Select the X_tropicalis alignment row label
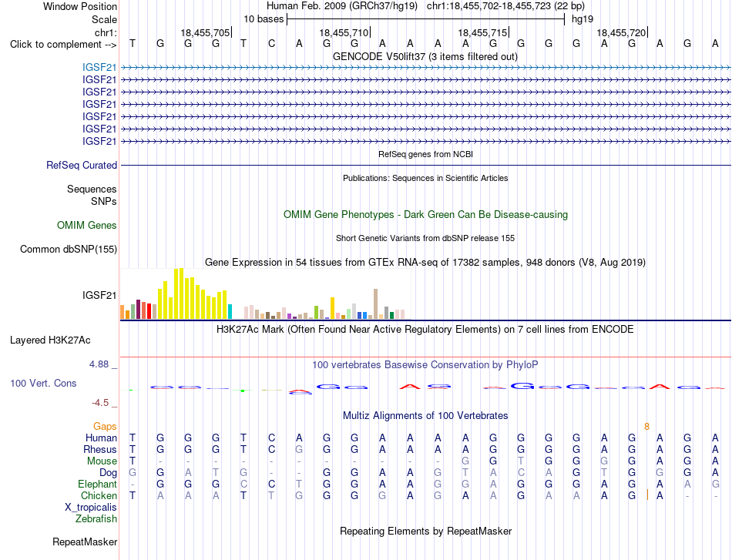 click(91, 508)
